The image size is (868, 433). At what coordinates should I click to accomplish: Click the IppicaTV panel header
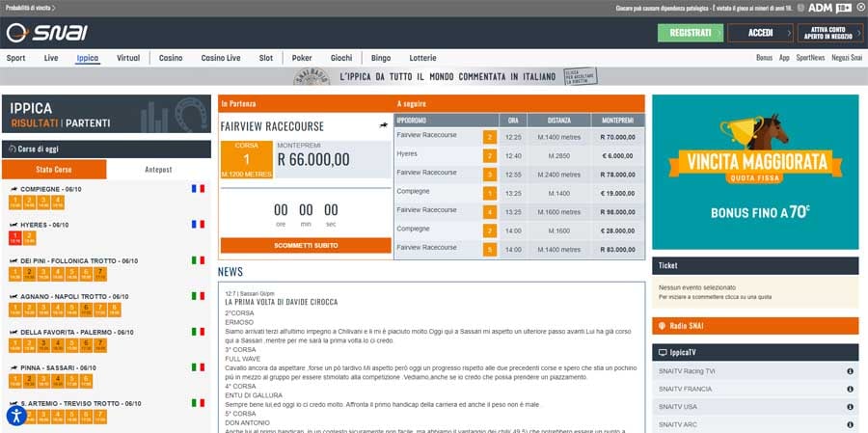point(755,352)
